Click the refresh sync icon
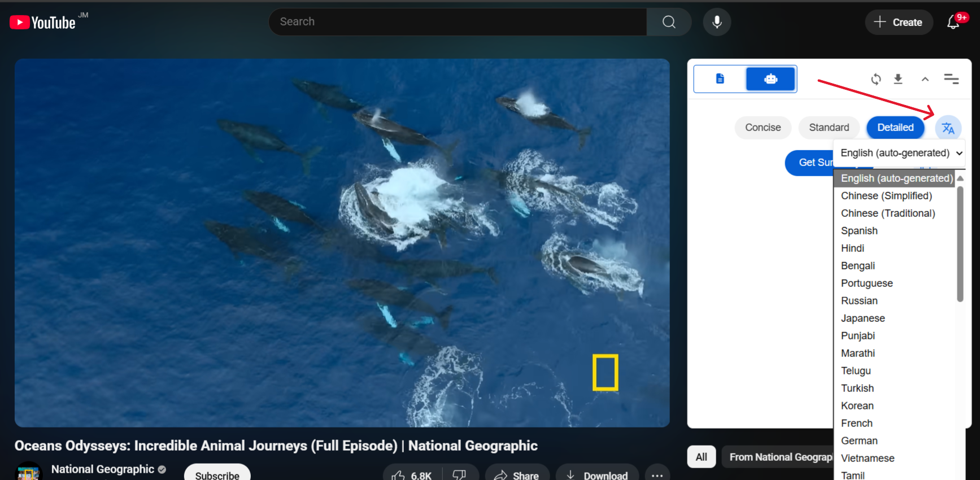 pos(876,79)
